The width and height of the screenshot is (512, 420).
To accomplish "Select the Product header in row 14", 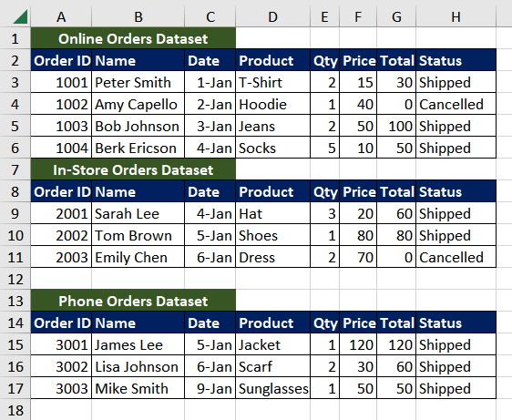I will [x=272, y=323].
